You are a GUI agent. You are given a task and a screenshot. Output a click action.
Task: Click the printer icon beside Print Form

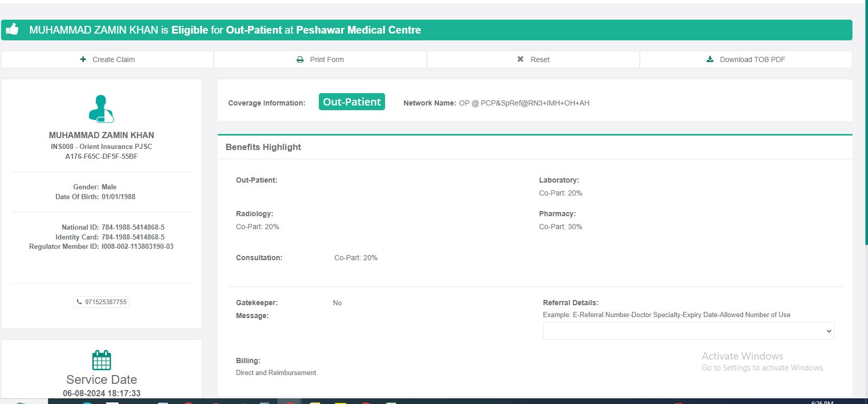coord(300,59)
